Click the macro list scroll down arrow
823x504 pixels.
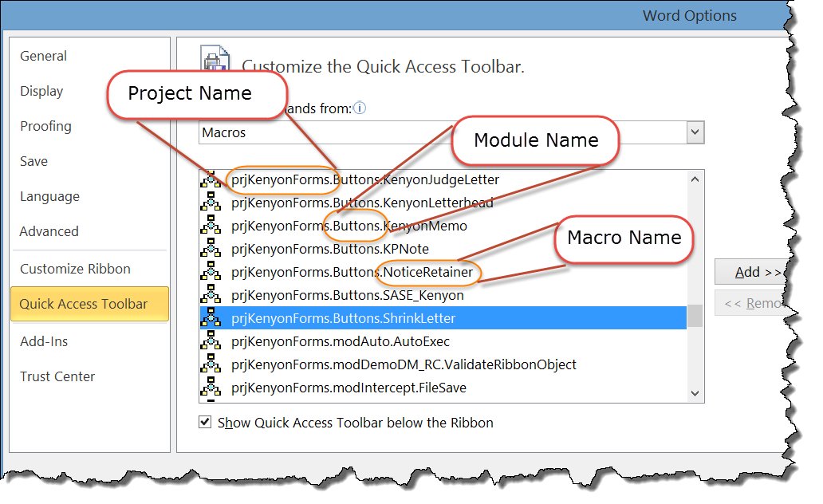tap(695, 393)
